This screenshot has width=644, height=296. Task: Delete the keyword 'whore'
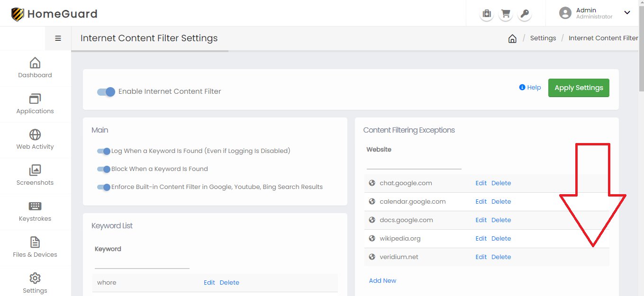[x=229, y=283]
